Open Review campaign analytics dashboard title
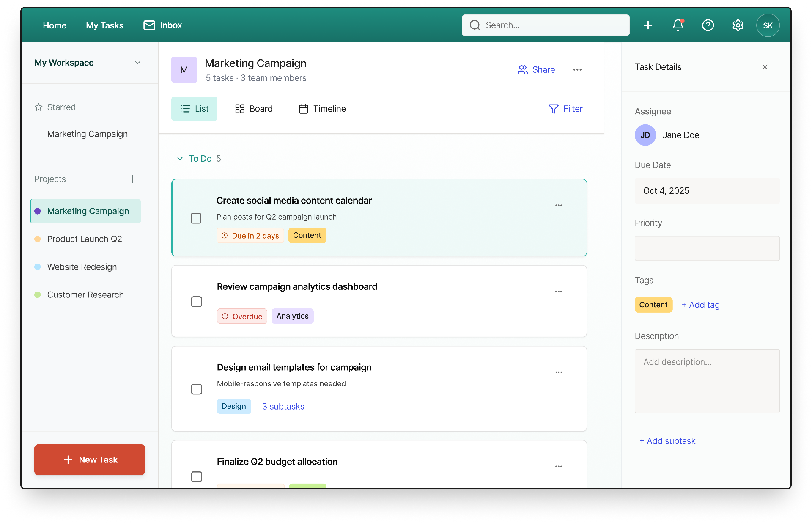 pos(297,287)
